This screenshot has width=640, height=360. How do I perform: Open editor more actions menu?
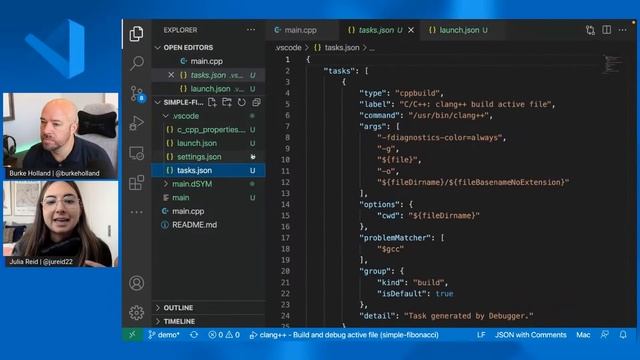click(622, 30)
